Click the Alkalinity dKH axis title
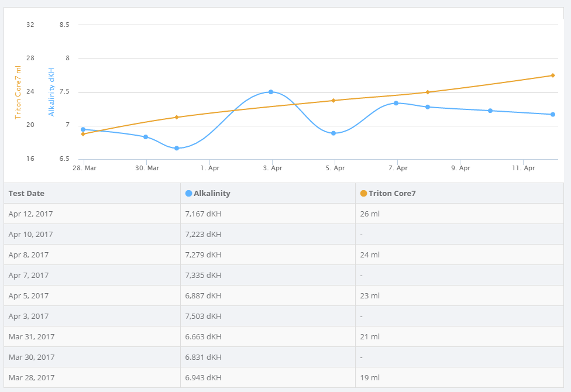Viewport: 571px width, 392px height. click(x=51, y=92)
